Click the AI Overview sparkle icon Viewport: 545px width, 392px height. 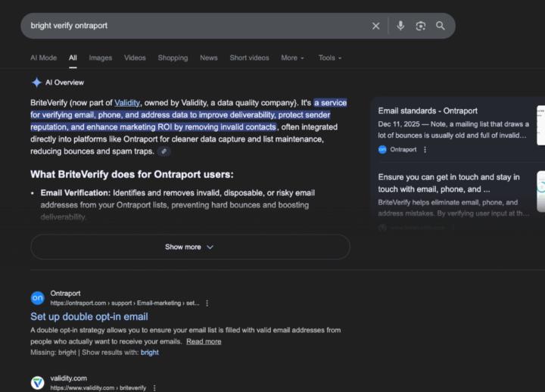pos(36,82)
